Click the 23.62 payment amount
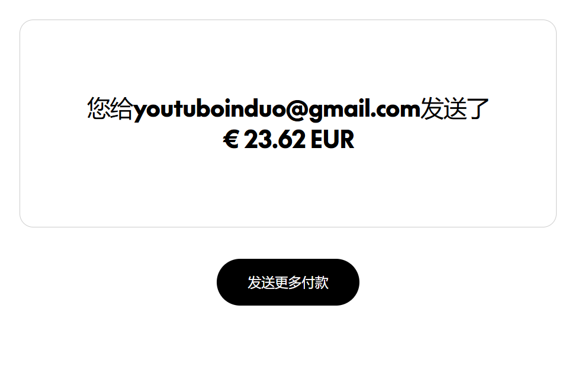Image resolution: width=588 pixels, height=366 pixels. (x=275, y=140)
